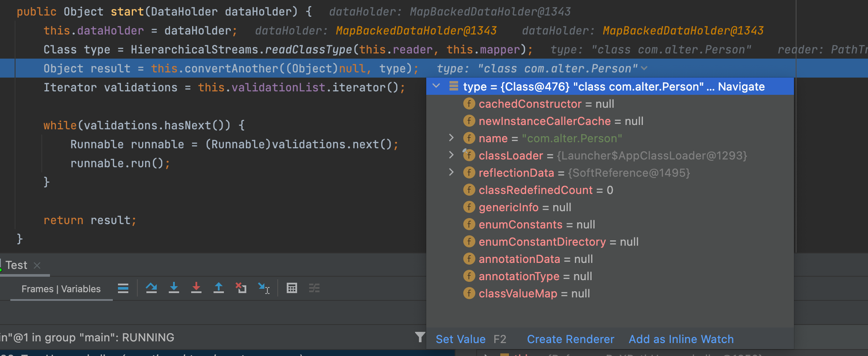Click the frames filter funnel icon

click(x=420, y=337)
